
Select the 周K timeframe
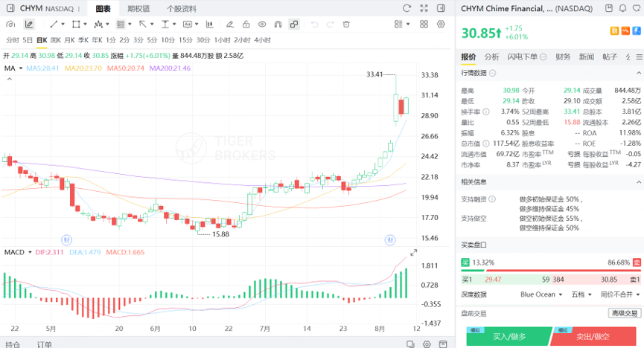[55, 40]
